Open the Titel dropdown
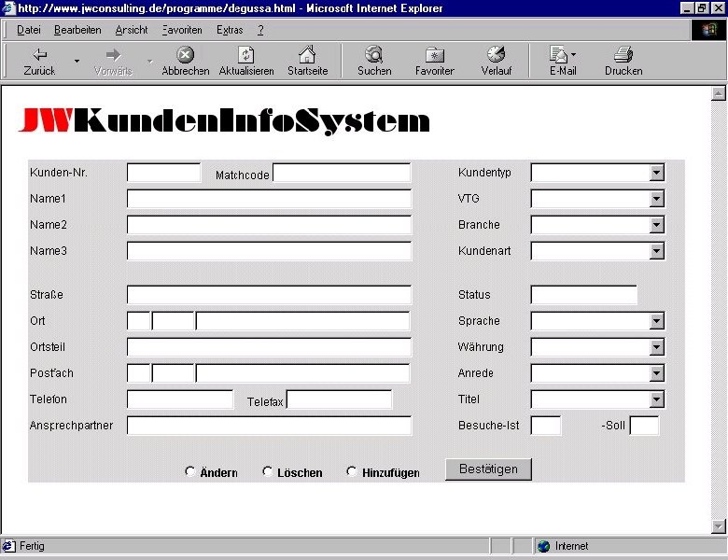This screenshot has height=560, width=728. [656, 399]
